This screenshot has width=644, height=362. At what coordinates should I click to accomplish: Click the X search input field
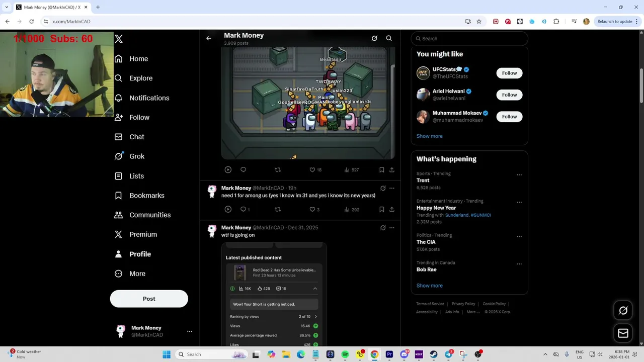(x=469, y=39)
